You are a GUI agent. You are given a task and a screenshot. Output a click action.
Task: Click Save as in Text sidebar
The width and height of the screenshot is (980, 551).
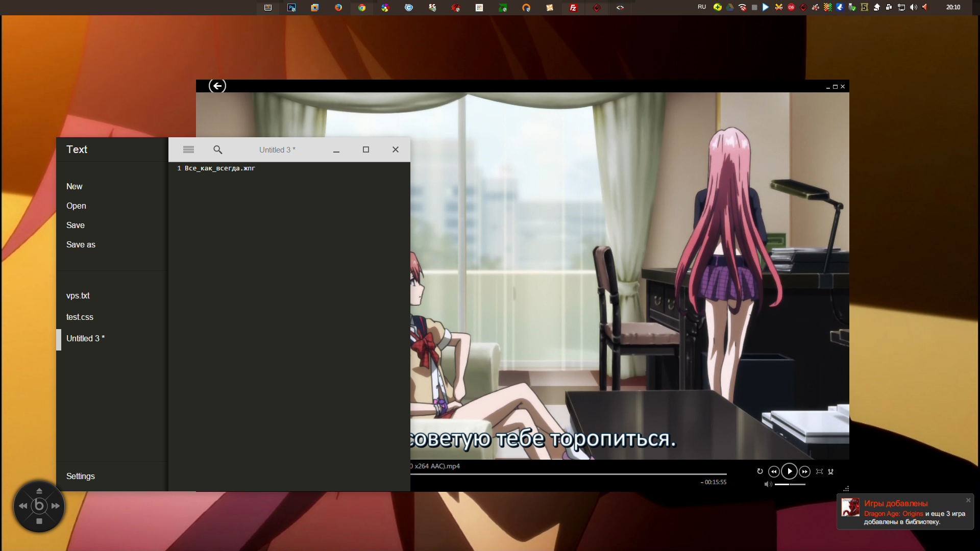pos(81,245)
